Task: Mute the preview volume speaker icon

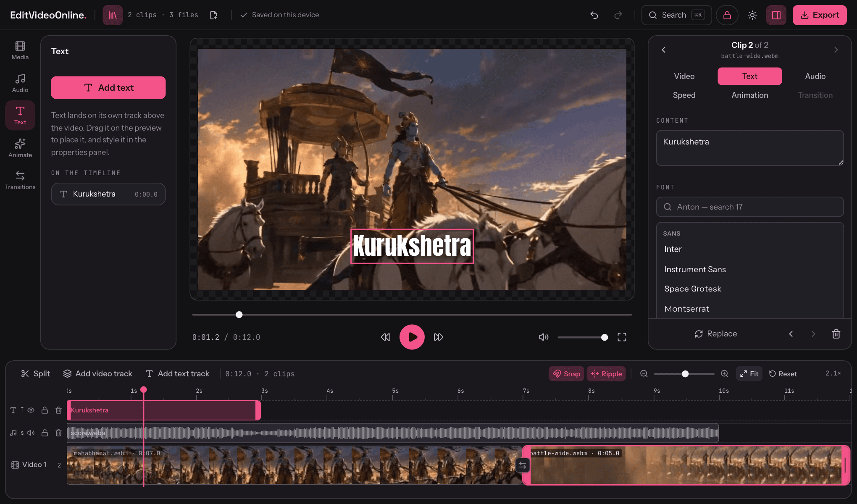Action: (544, 337)
